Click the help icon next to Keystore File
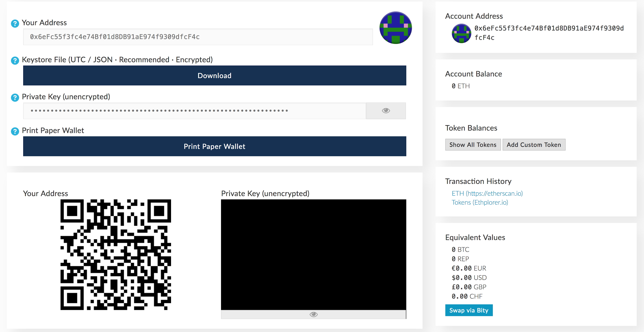The height and width of the screenshot is (332, 644). click(15, 59)
